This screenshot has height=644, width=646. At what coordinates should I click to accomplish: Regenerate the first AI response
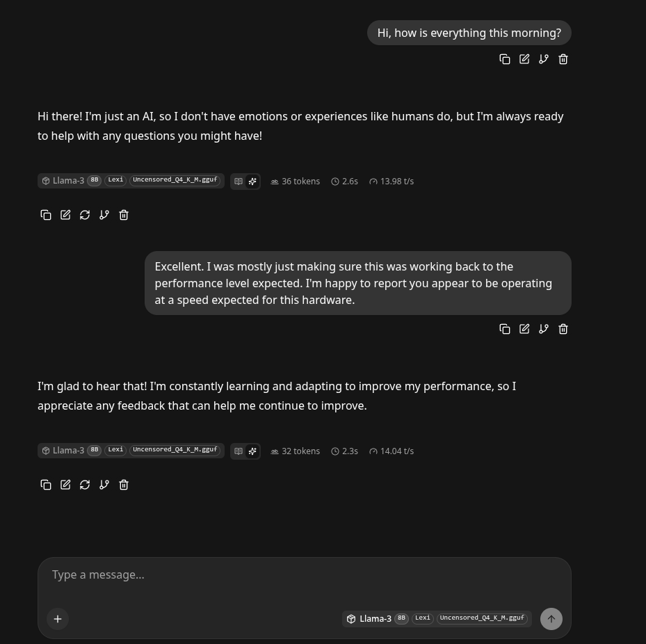(85, 215)
